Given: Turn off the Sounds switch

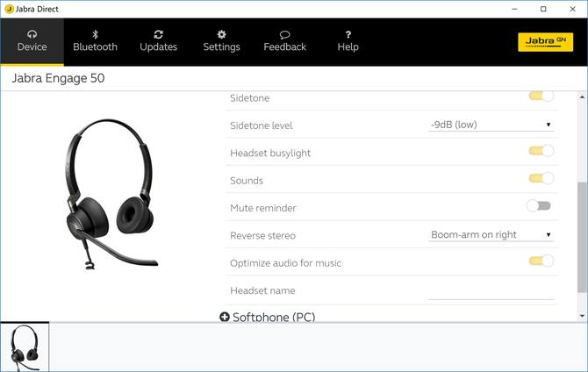Looking at the screenshot, I should coord(541,178).
